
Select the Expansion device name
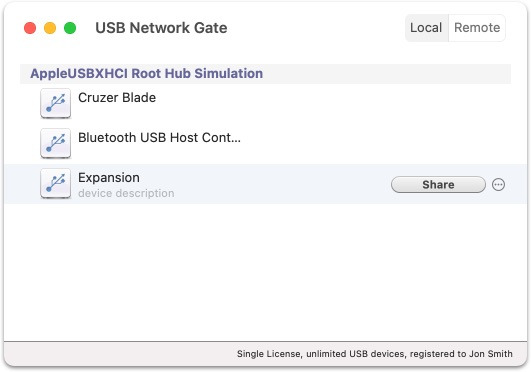pos(109,178)
